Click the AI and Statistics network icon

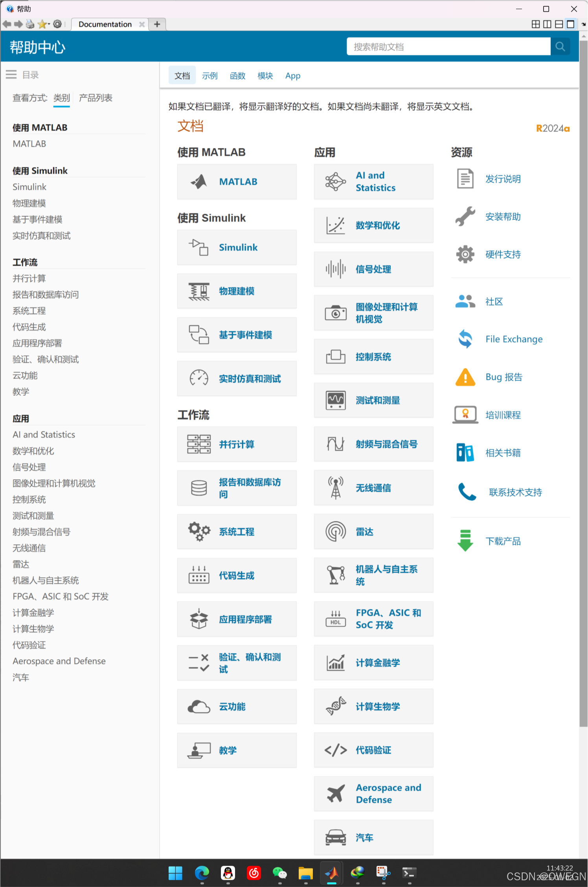point(336,182)
